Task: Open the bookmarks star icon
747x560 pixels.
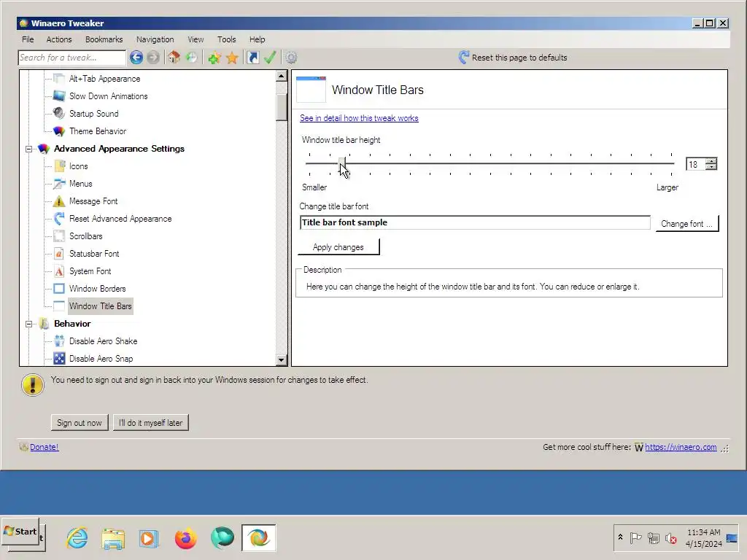Action: [x=232, y=58]
